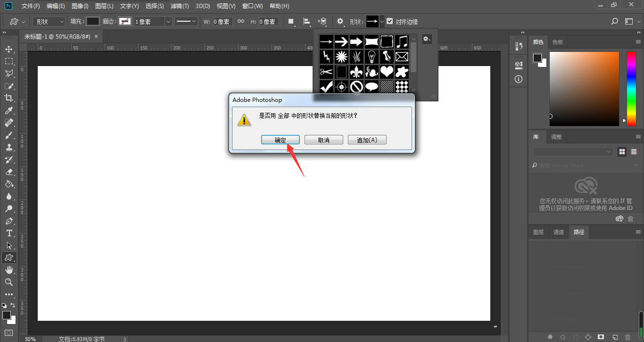Pick the heart shape in the shape picker
Image resolution: width=644 pixels, height=342 pixels.
386,71
